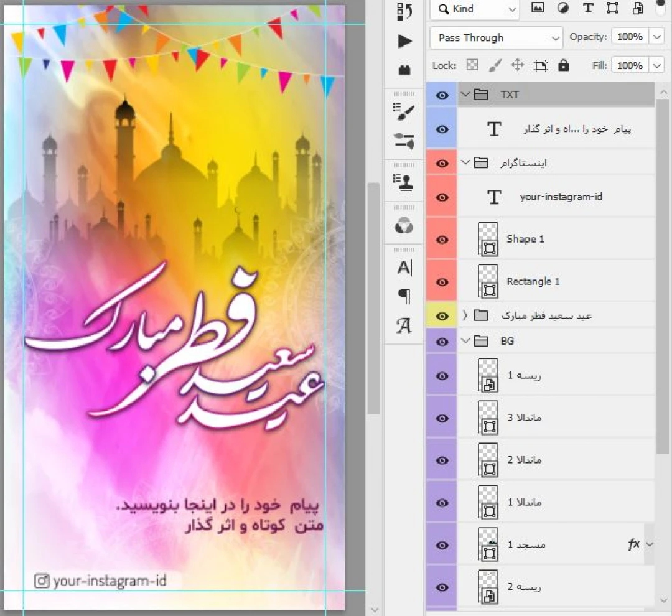This screenshot has width=672, height=616.
Task: Click the ماندالا 2 layer thumbnail
Action: tap(489, 460)
